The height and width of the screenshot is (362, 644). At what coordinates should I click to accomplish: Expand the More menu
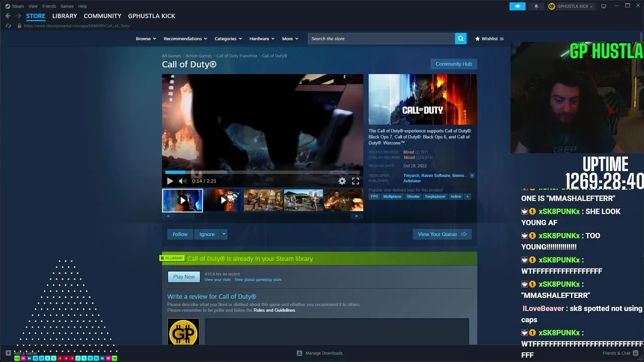click(290, 39)
